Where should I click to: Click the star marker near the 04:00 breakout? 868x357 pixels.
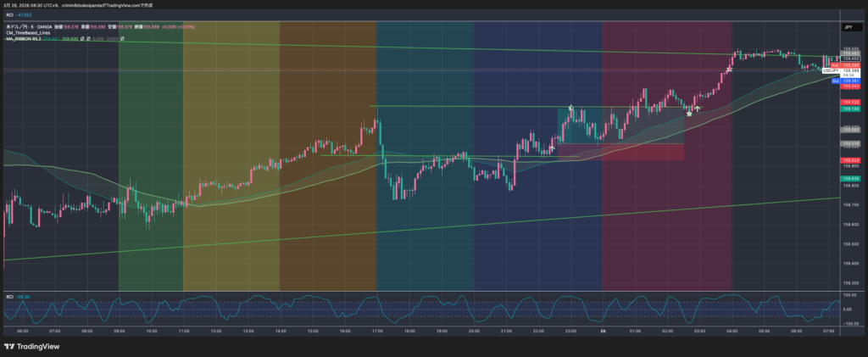pos(729,70)
